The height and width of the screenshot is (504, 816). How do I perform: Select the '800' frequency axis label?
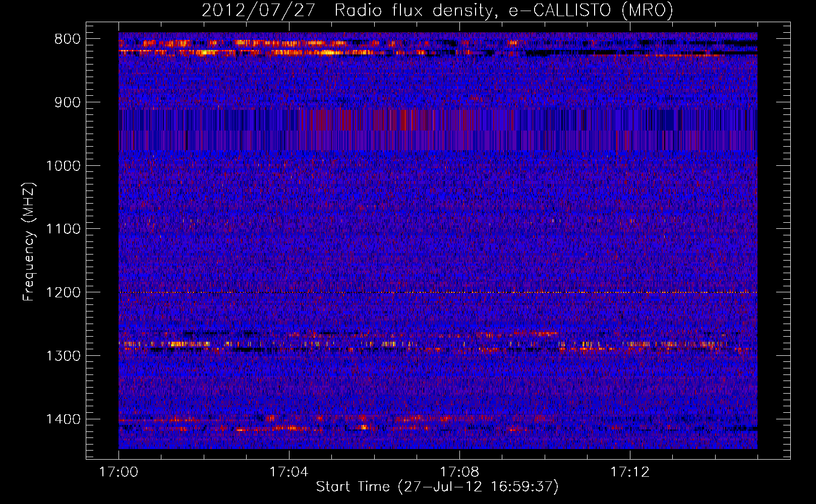tap(67, 39)
